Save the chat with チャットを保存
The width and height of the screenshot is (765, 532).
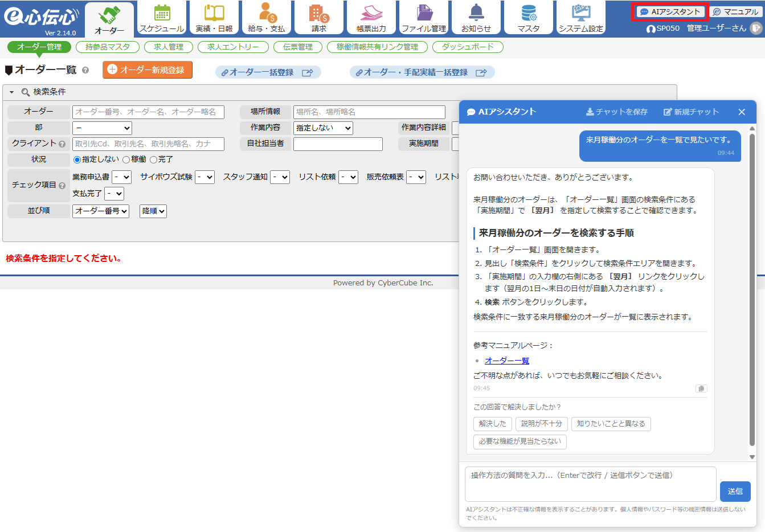tap(617, 112)
